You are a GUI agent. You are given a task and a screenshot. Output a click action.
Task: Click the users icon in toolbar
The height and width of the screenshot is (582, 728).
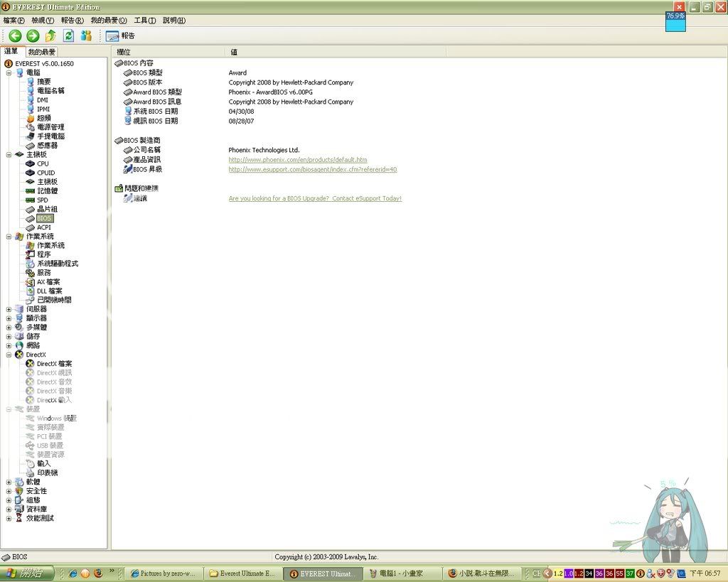[x=86, y=36]
